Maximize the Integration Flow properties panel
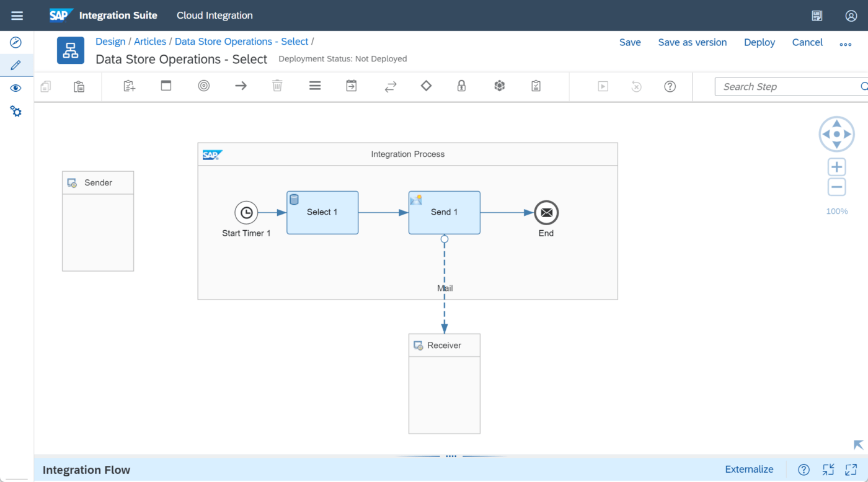Image resolution: width=868 pixels, height=482 pixels. [x=851, y=470]
